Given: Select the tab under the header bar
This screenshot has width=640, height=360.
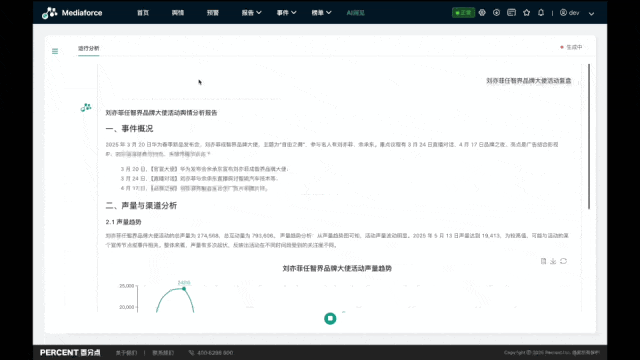Looking at the screenshot, I should (89, 49).
